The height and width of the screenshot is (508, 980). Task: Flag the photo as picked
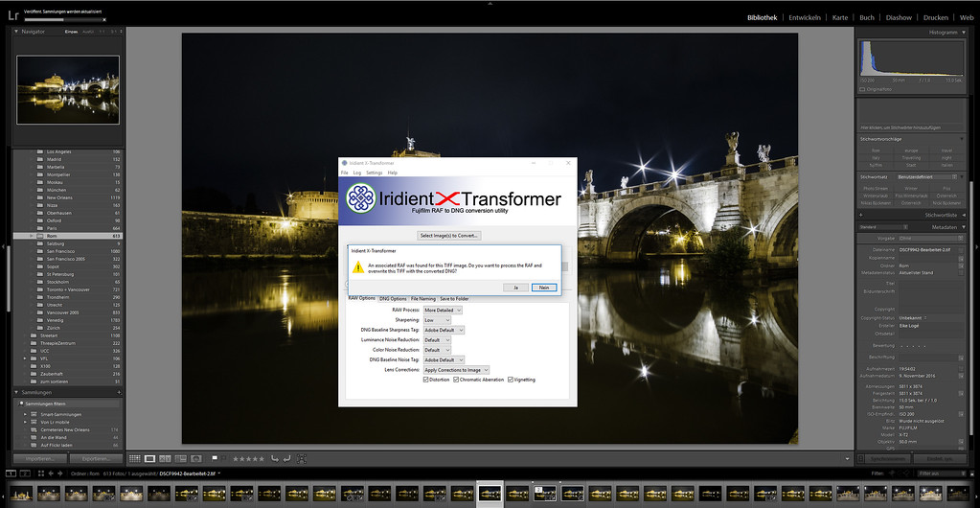coord(215,458)
